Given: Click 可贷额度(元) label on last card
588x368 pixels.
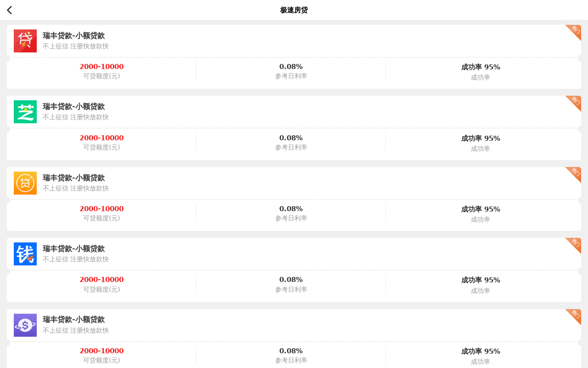Looking at the screenshot, I should (x=102, y=361).
